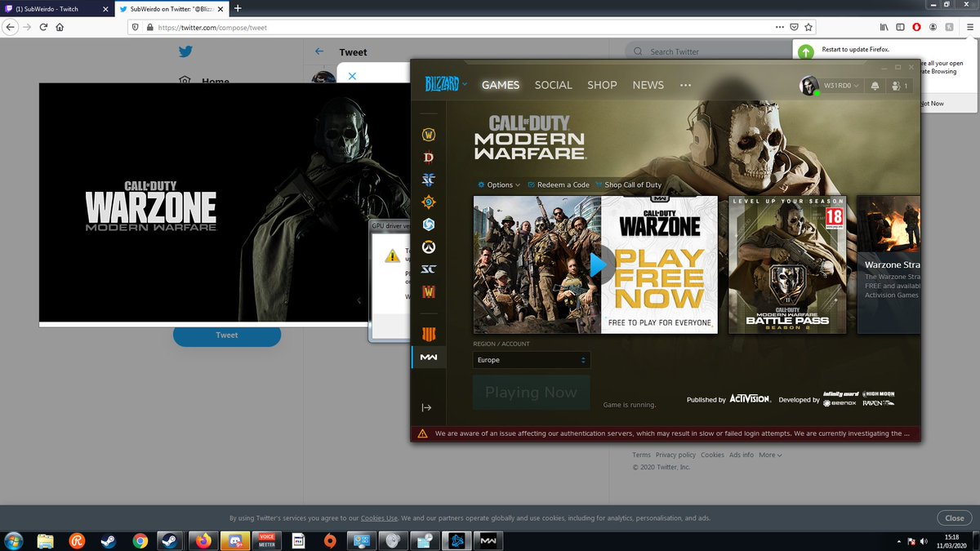The image size is (980, 551).
Task: Open Discord from the taskbar
Action: click(x=234, y=540)
